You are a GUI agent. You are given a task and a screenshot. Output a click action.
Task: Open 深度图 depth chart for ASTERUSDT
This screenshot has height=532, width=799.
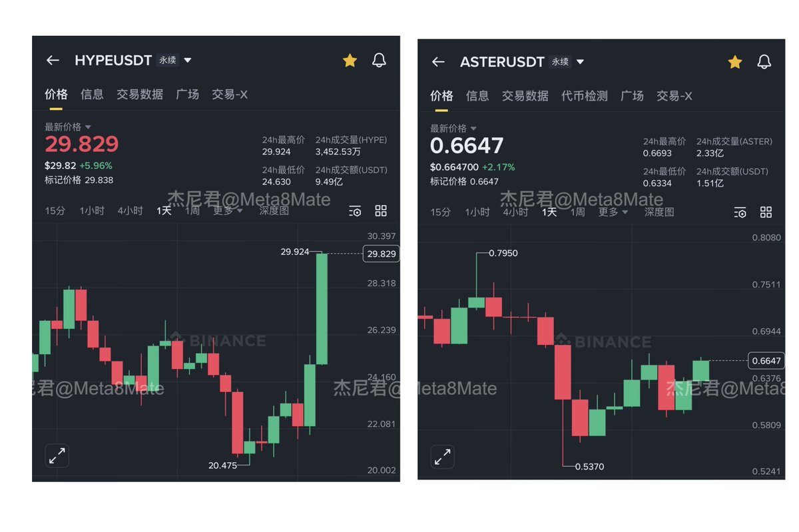pyautogui.click(x=659, y=212)
